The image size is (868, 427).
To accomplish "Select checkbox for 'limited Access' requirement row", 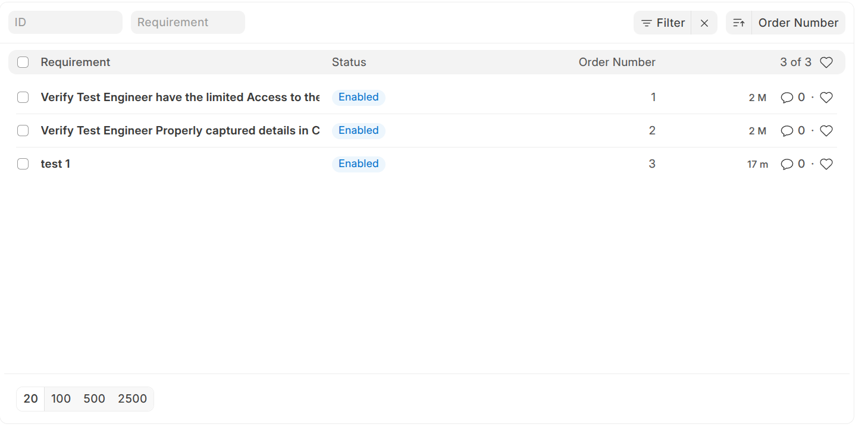I will pyautogui.click(x=23, y=98).
